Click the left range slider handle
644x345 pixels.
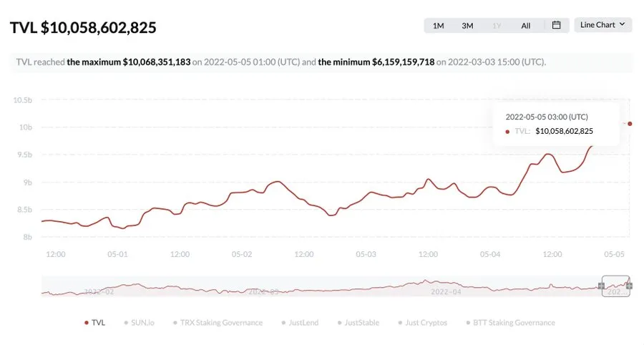point(601,286)
